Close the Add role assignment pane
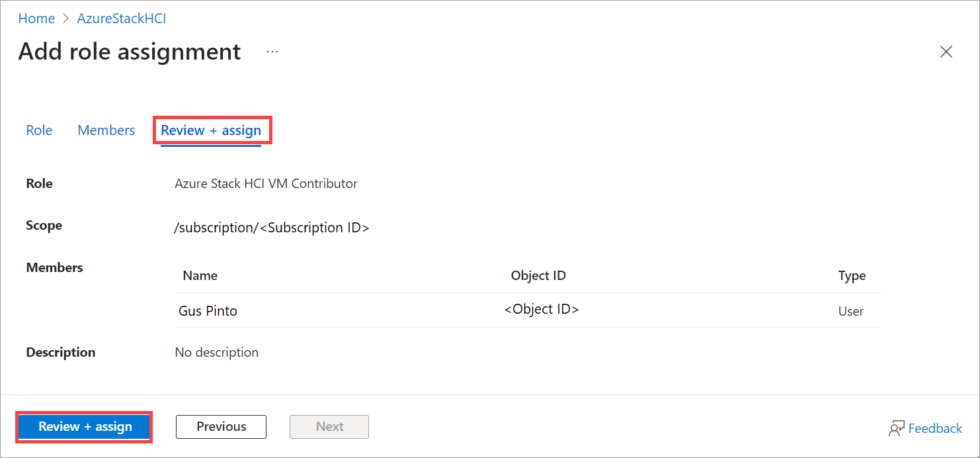Screen dimensions: 980x458 tap(946, 52)
